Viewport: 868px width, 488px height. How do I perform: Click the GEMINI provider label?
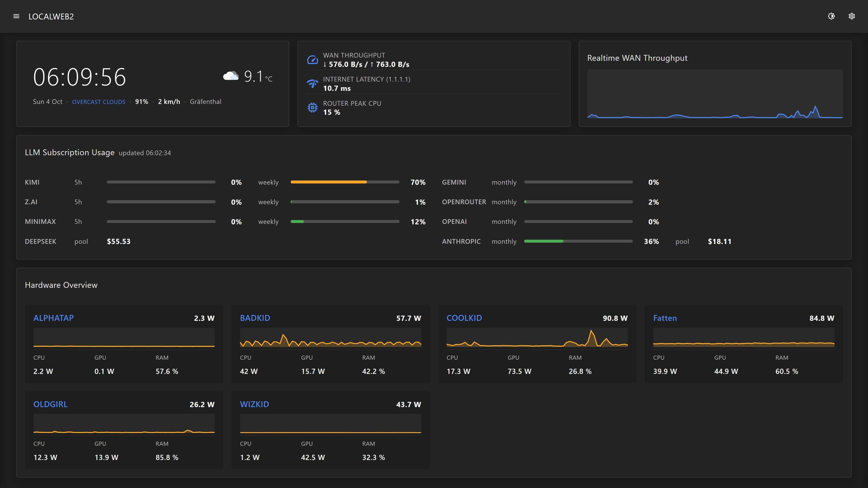454,182
